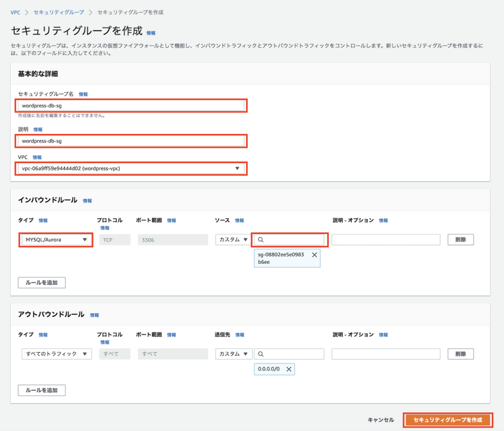Open the inbound source カスタム dropdown
The height and width of the screenshot is (431, 504).
pyautogui.click(x=233, y=239)
